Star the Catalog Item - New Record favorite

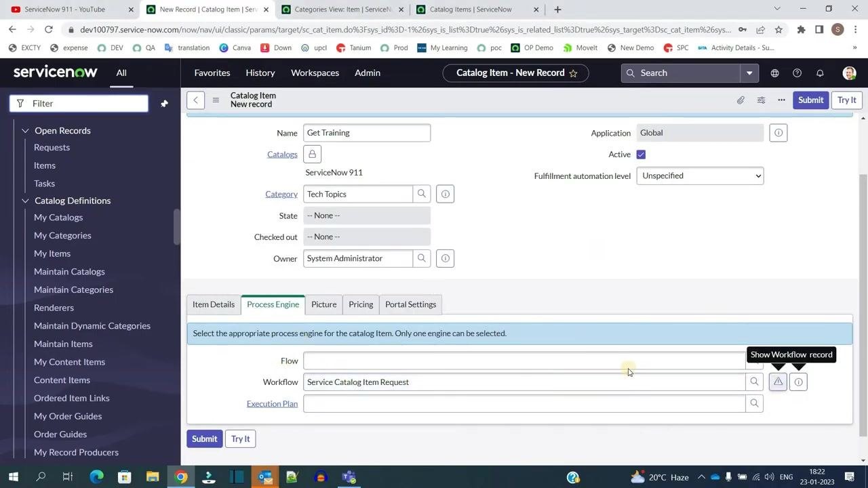[573, 73]
